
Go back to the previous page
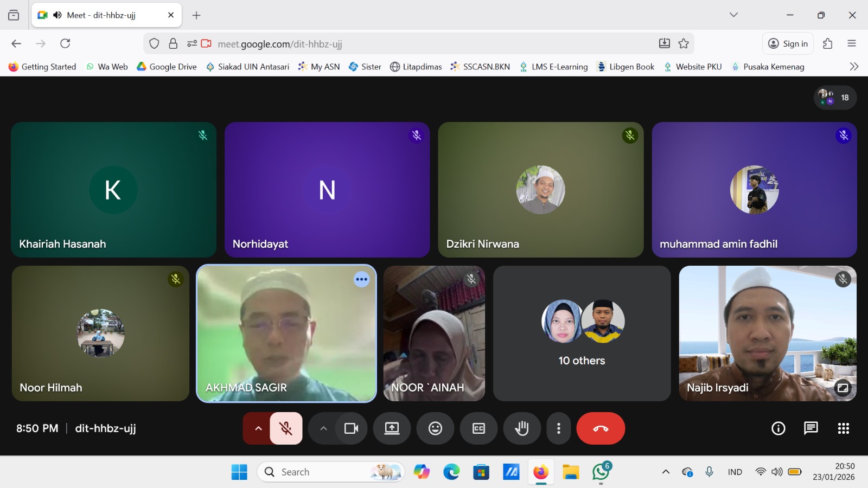16,44
